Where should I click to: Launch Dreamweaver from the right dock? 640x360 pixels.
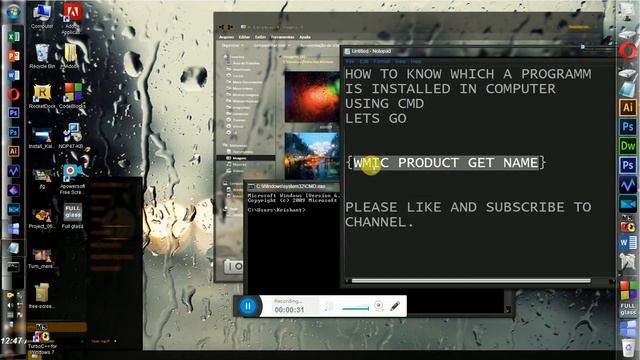point(628,146)
